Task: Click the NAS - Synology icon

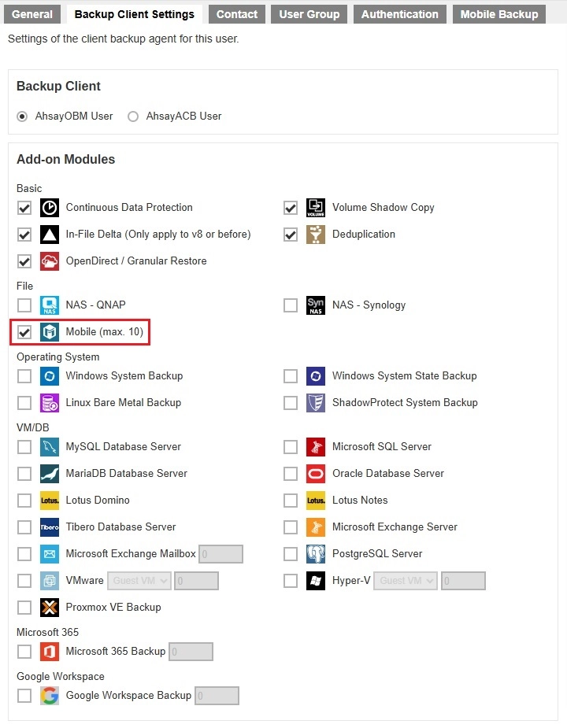Action: pyautogui.click(x=315, y=305)
